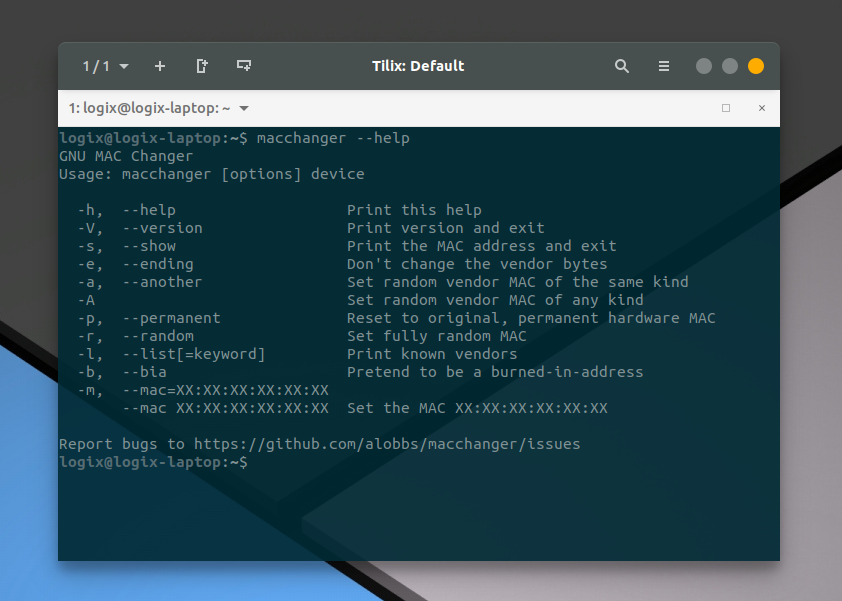Click the 'Usage: macchanger [options] device' line
The height and width of the screenshot is (601, 842).
(212, 174)
